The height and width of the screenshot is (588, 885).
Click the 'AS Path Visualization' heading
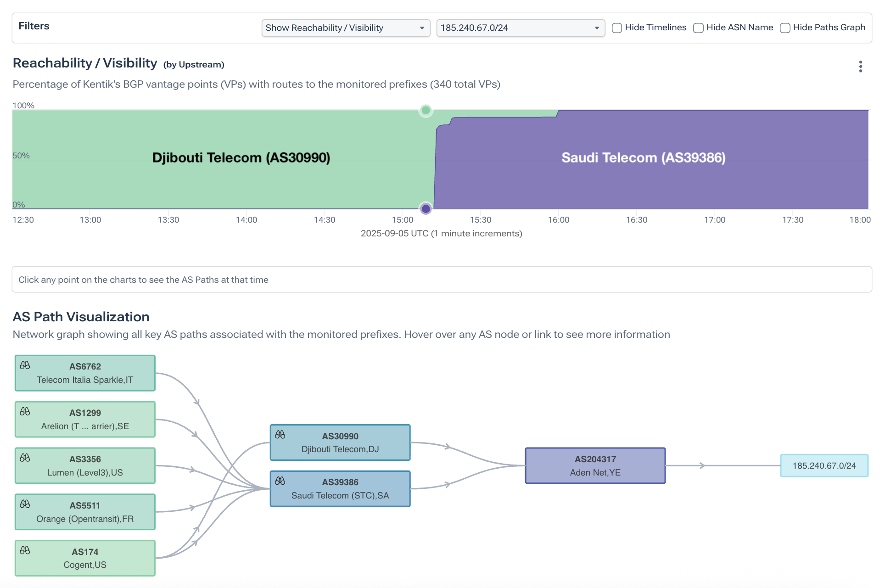click(x=81, y=317)
